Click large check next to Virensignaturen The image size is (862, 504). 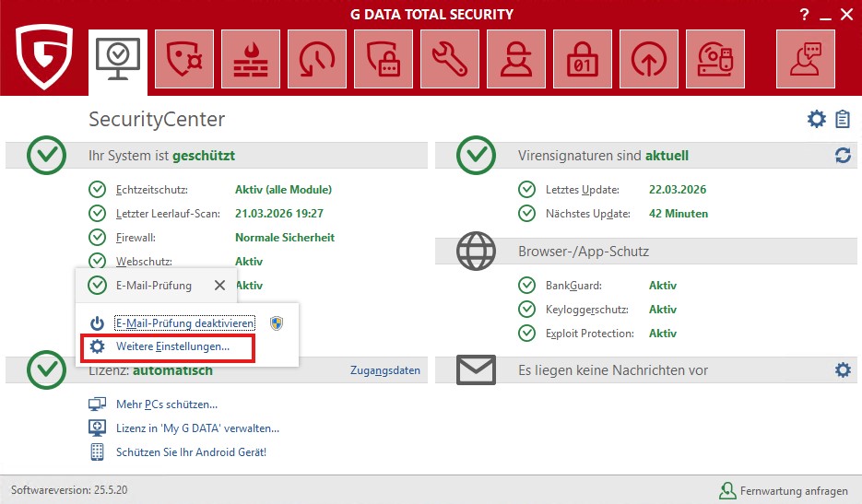click(x=476, y=156)
